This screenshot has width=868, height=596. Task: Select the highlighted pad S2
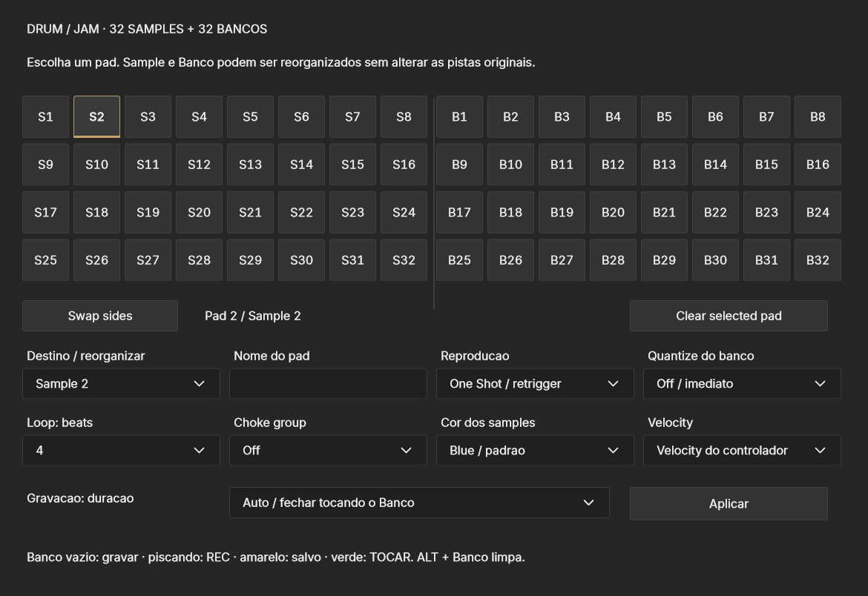click(97, 117)
